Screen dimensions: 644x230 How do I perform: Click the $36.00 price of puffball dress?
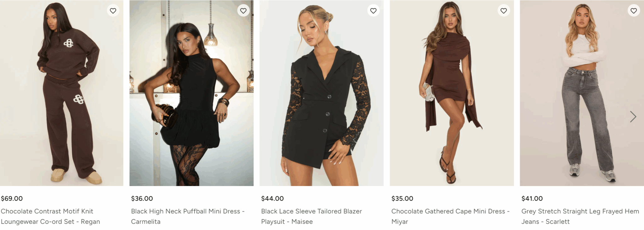tap(142, 199)
